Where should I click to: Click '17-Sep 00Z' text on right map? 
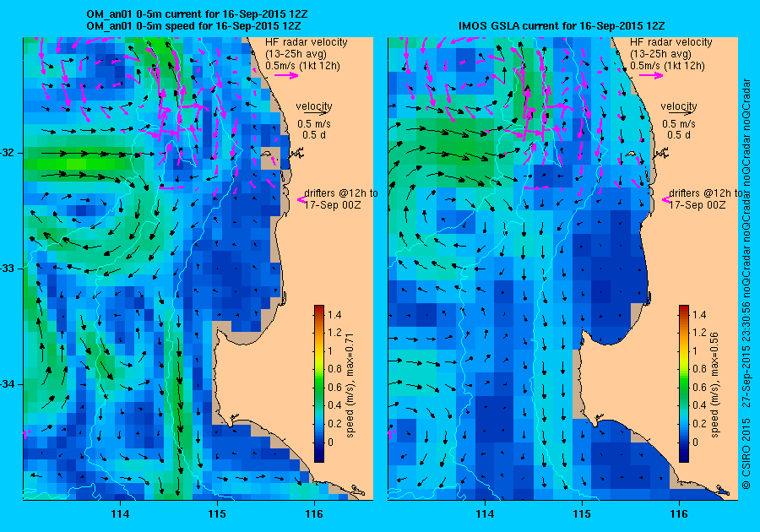[x=698, y=205]
